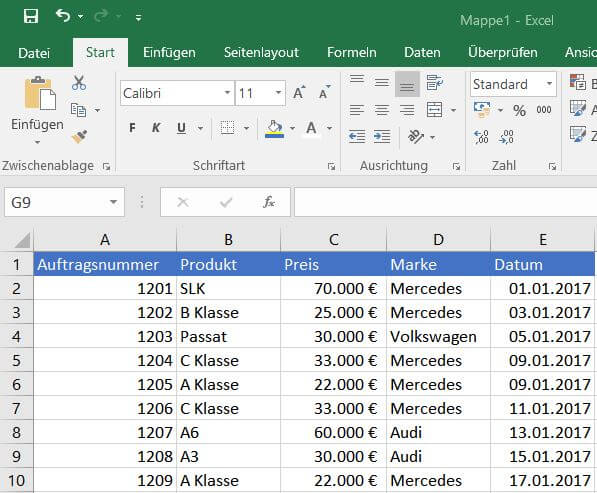This screenshot has height=493, width=597.
Task: Open the Datei tab
Action: (34, 53)
